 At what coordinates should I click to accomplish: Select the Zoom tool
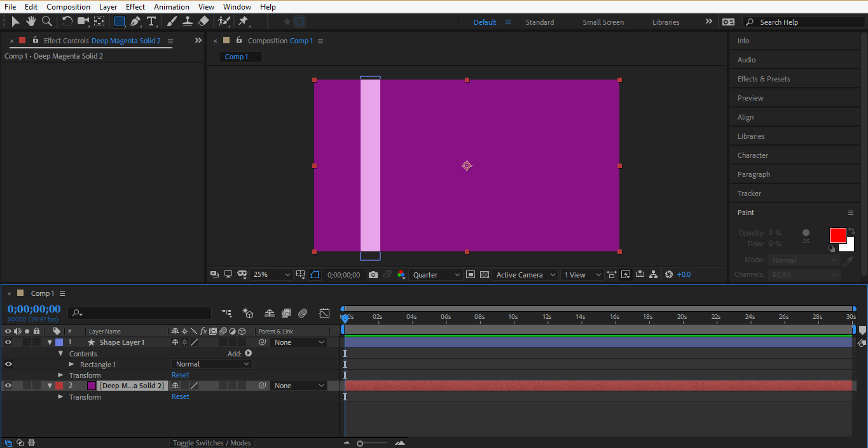(46, 22)
